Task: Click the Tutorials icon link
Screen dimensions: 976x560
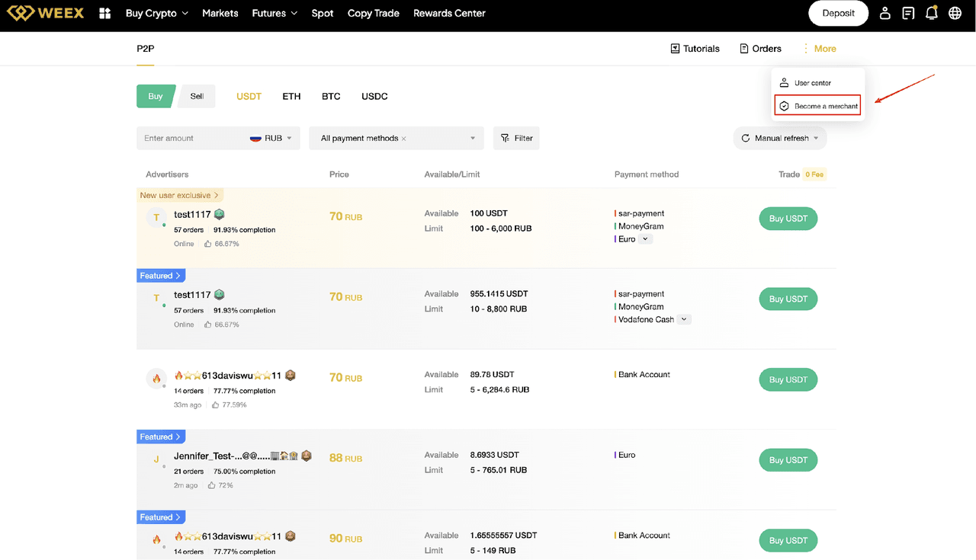Action: coord(695,49)
